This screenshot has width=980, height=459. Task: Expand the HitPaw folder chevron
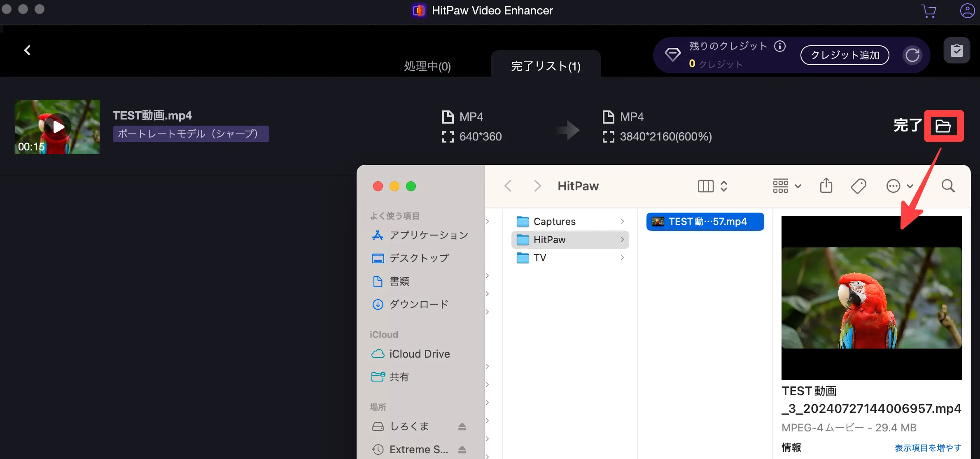pyautogui.click(x=622, y=240)
